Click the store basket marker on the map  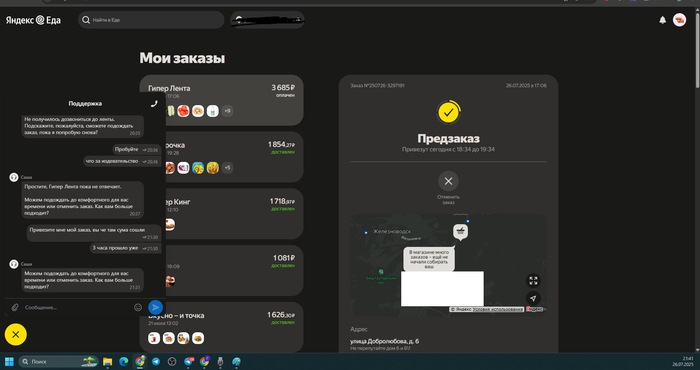[460, 232]
